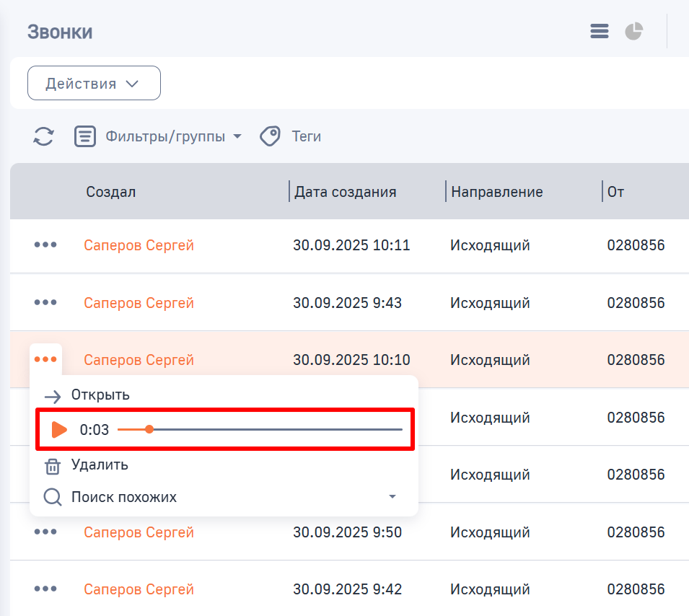This screenshot has height=616, width=689.
Task: Expand the Поиск похожих dropdown arrow
Action: 392,497
